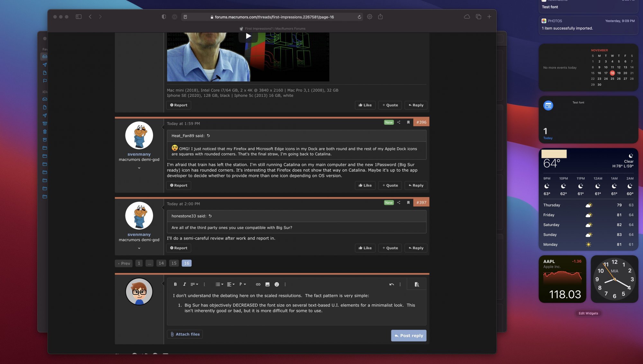Image resolution: width=643 pixels, height=364 pixels.
Task: Click svenmany's avatar on post #396
Action: (139, 135)
